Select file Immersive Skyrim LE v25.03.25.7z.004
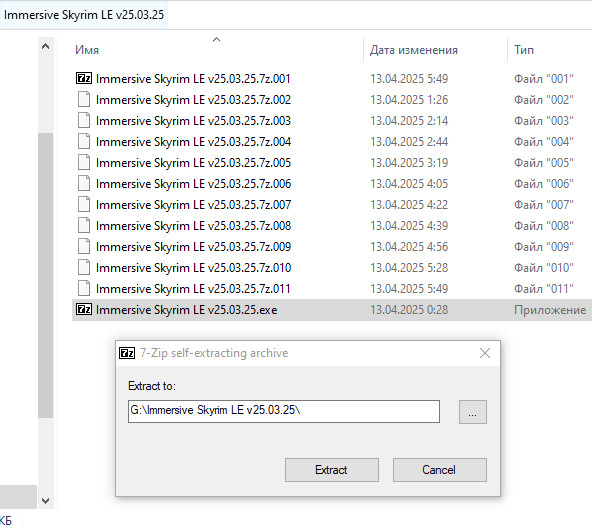This screenshot has height=528, width=592. coord(193,142)
